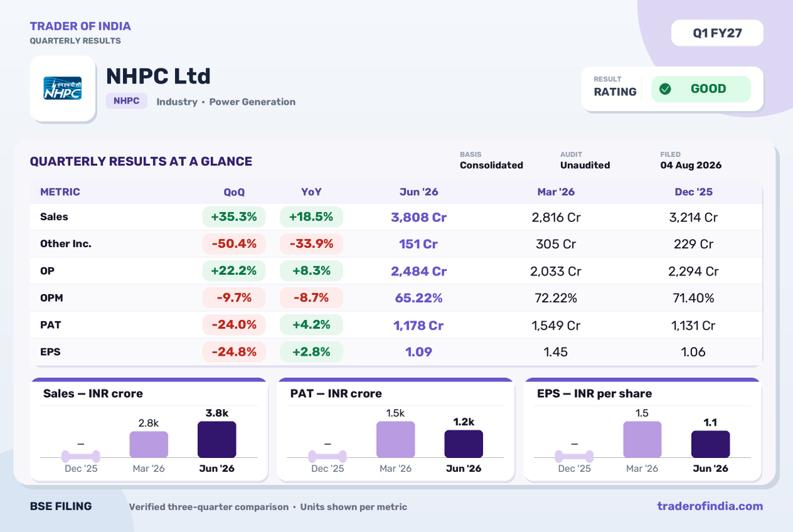Select the OP row label
The height and width of the screenshot is (532, 793).
click(48, 271)
